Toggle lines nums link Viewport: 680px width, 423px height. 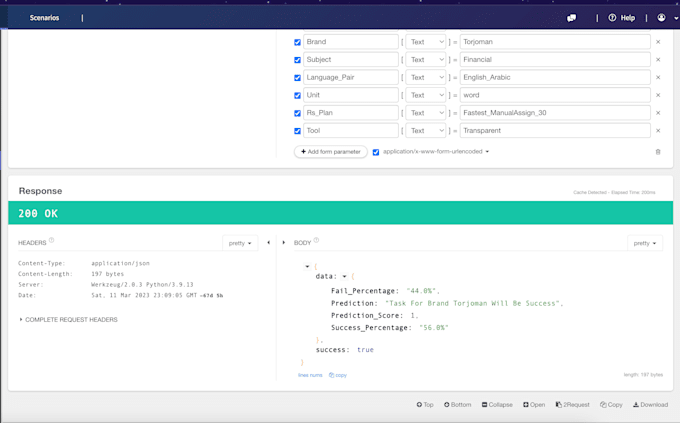(310, 375)
